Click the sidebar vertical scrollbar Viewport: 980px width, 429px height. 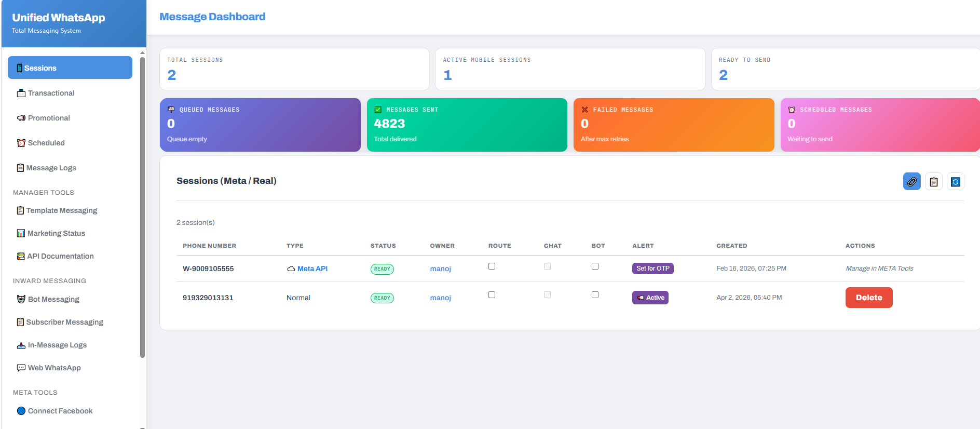(142, 208)
